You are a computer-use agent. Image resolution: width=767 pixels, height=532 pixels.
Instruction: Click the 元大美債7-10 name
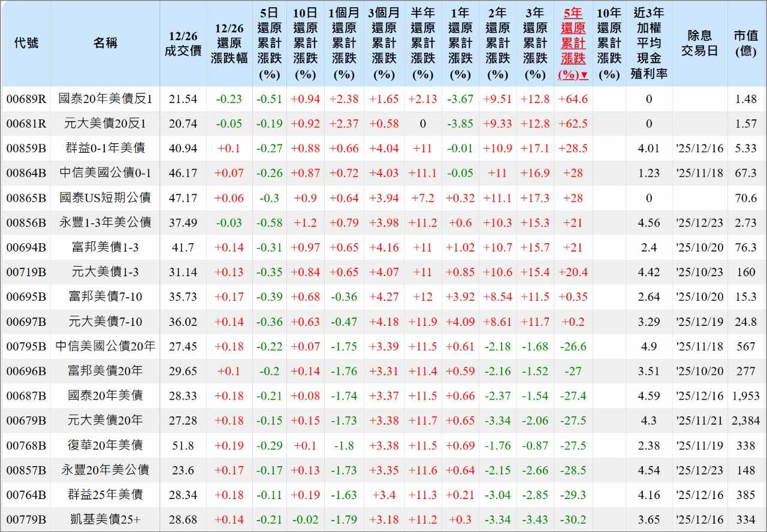(x=105, y=322)
